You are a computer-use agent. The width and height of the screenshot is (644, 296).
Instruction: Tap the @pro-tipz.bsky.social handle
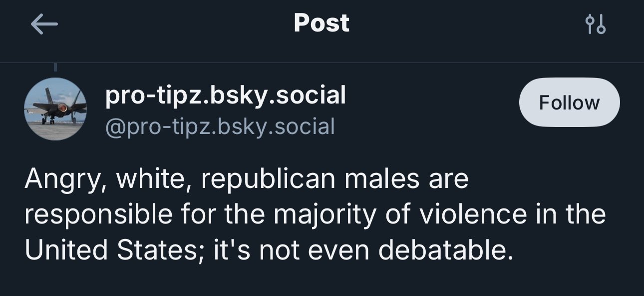[220, 126]
